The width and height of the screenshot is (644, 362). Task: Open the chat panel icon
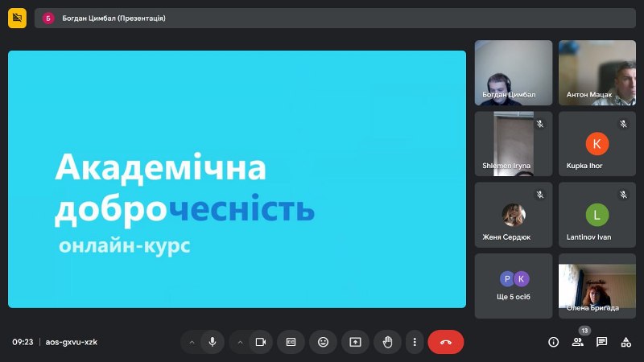coord(601,342)
